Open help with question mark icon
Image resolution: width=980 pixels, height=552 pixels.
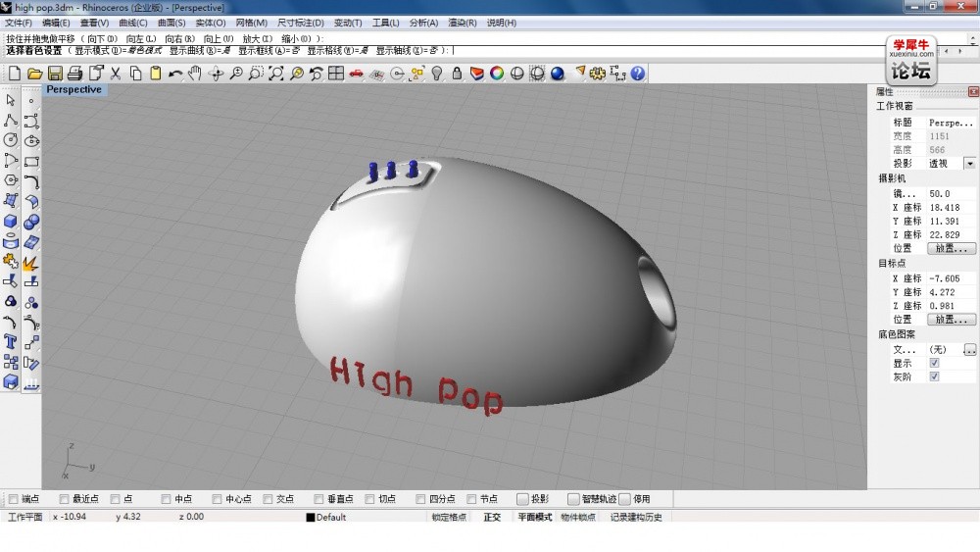pyautogui.click(x=638, y=74)
